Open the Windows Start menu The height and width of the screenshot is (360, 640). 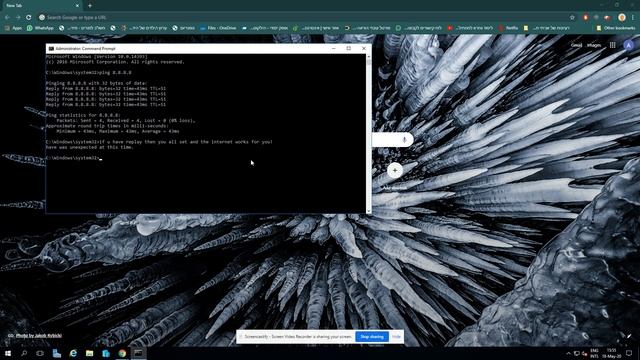[8, 353]
